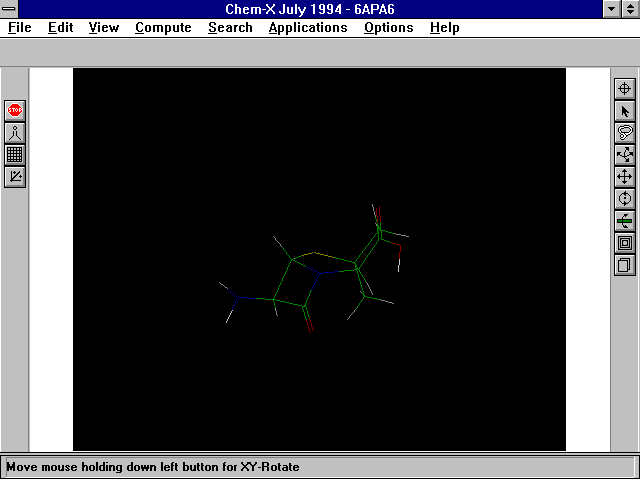Screen dimensions: 640x480
Task: Click the red oxygen atom on lactam ring
Action: pyautogui.click(x=309, y=327)
